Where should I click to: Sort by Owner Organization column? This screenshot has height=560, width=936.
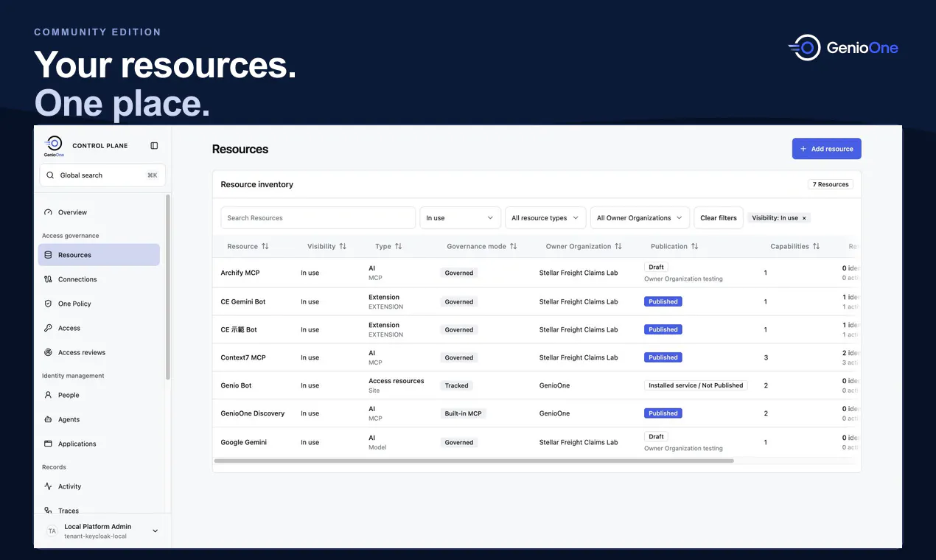pos(584,246)
